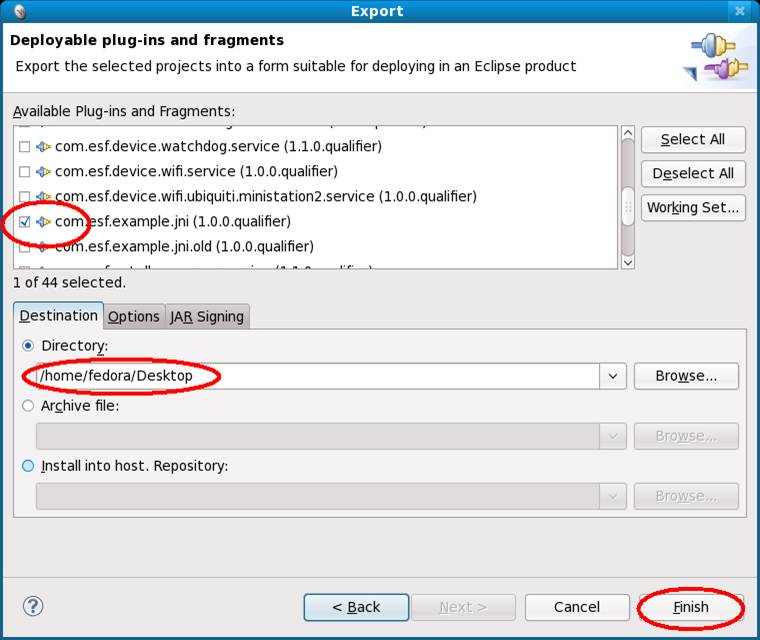Click plug-in icon beside com.esf.device.watchdog.service
760x640 pixels.
click(x=44, y=146)
